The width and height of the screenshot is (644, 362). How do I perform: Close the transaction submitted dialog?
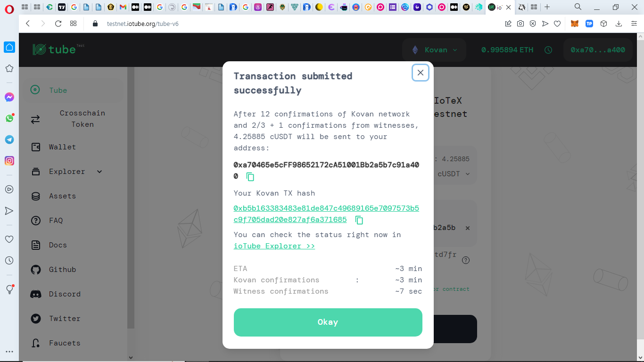421,73
